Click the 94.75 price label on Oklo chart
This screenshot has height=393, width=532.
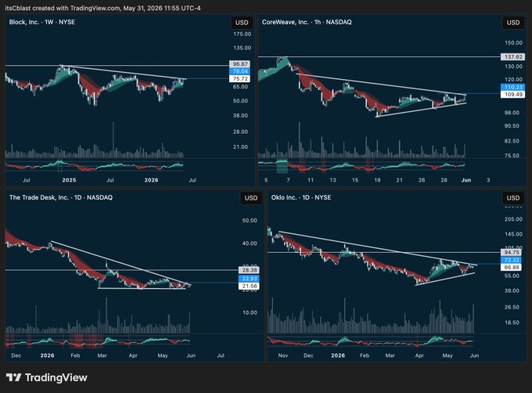(512, 253)
